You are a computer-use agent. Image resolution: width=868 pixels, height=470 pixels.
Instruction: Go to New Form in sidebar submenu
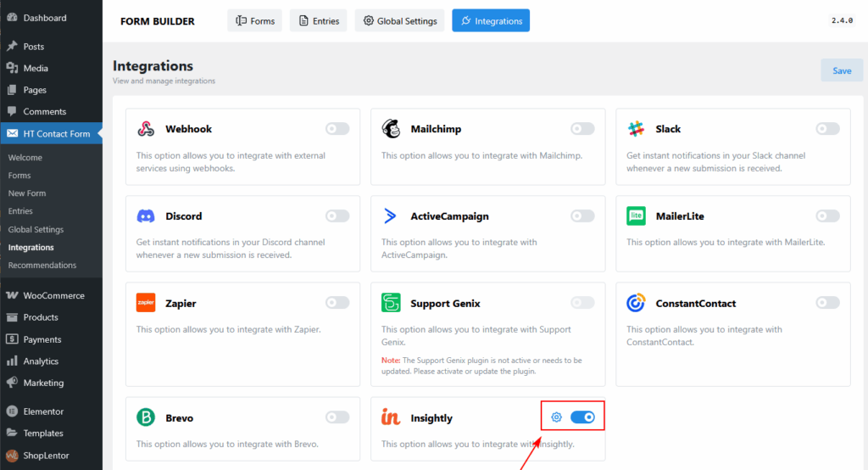[27, 193]
